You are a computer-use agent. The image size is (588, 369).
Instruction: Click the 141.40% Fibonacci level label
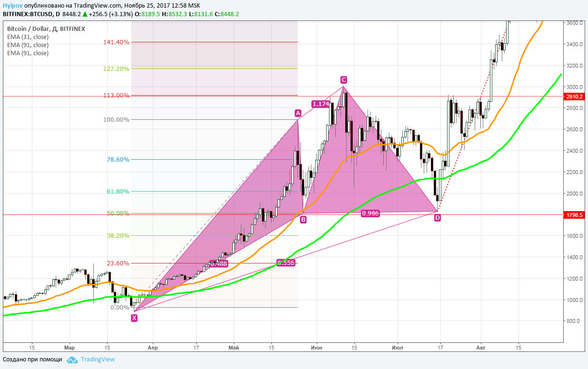[117, 42]
